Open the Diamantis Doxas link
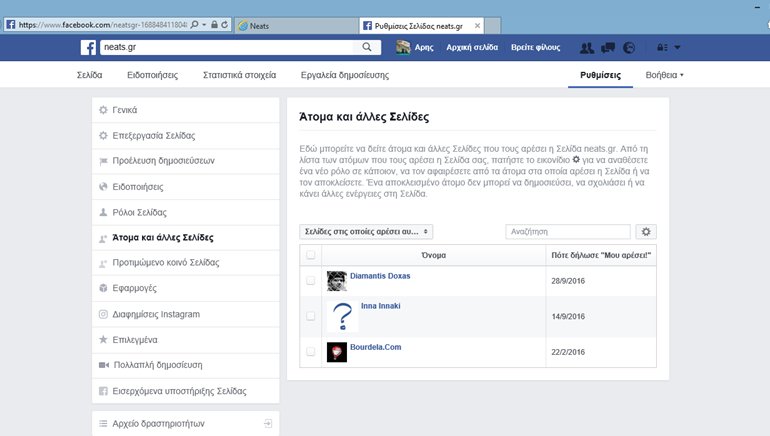 click(x=380, y=276)
